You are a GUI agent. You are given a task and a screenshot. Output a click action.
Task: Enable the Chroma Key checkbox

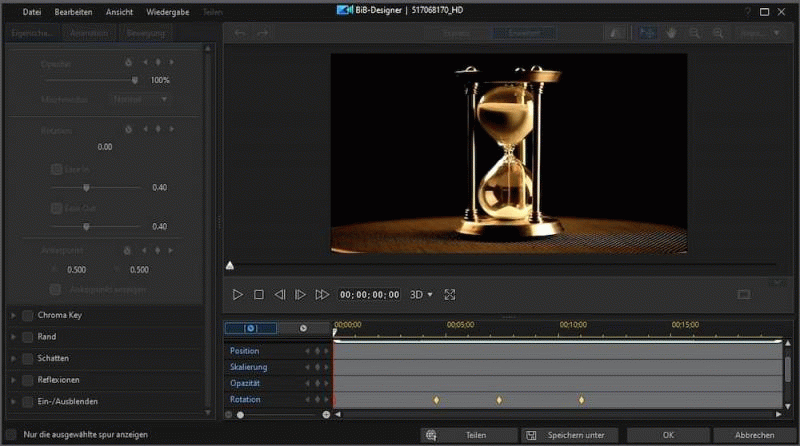pos(28,316)
